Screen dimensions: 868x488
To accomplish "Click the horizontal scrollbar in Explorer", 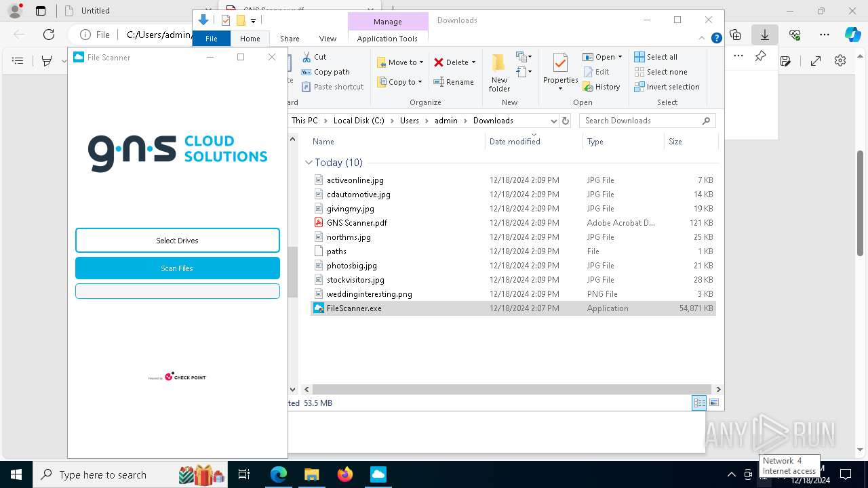I will tap(512, 390).
